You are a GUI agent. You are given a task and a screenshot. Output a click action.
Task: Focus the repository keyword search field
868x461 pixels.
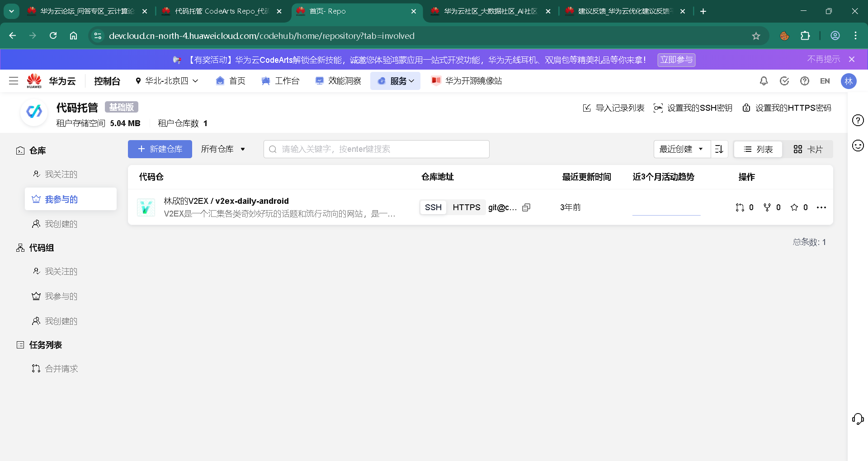tap(377, 149)
